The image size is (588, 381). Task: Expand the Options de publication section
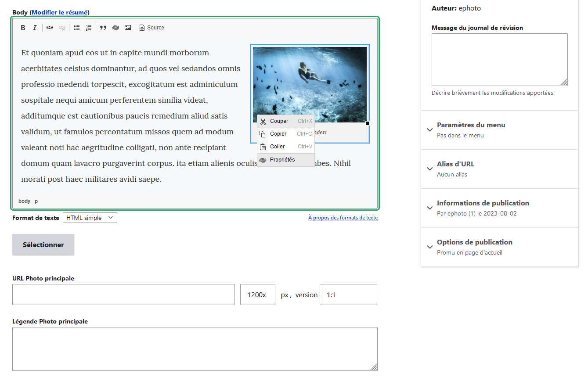500,247
